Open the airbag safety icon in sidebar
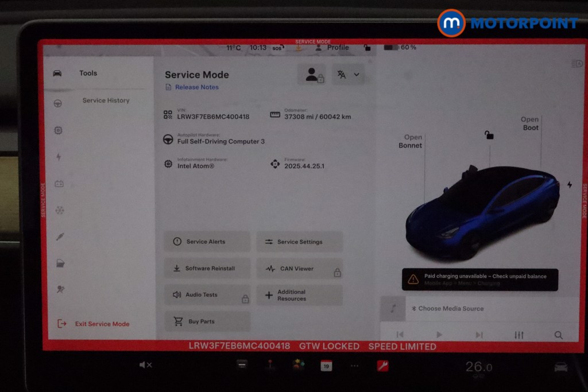The image size is (588, 392). 60,289
